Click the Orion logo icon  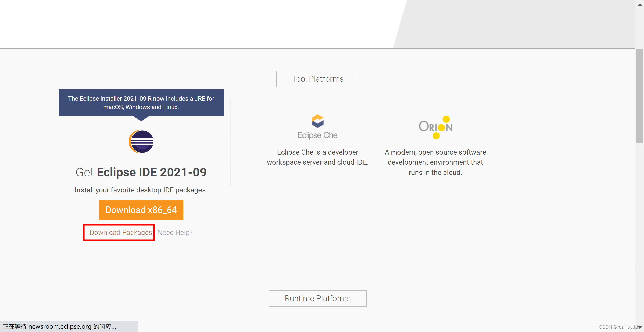point(435,127)
